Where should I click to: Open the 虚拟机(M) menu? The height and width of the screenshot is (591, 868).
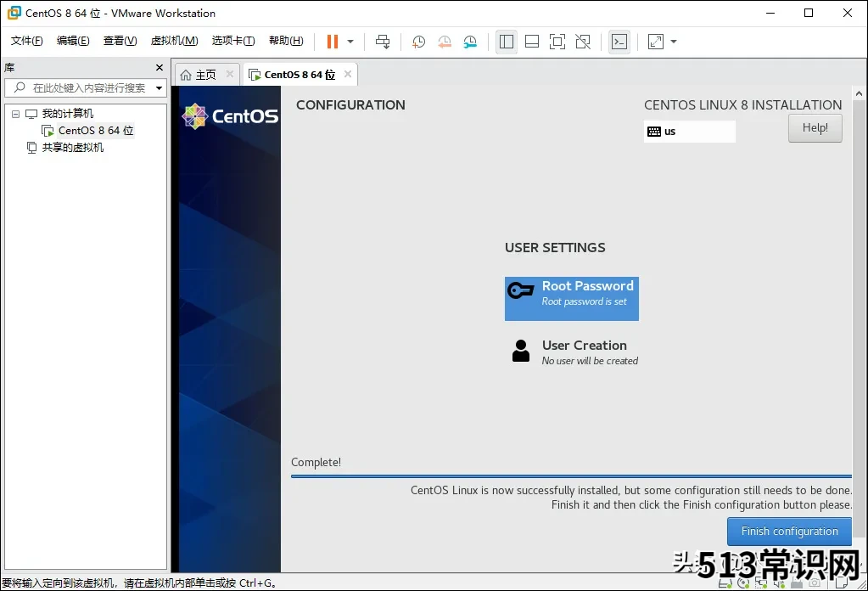(x=175, y=41)
